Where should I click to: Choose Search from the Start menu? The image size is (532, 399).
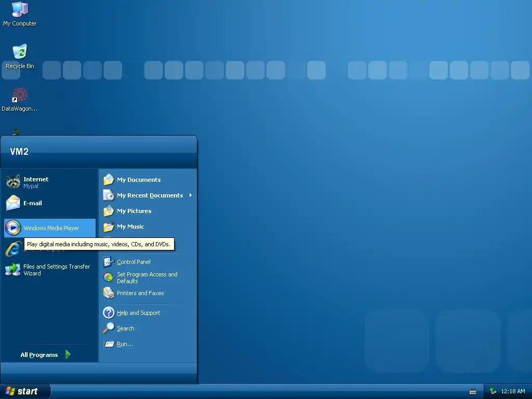(x=148, y=328)
